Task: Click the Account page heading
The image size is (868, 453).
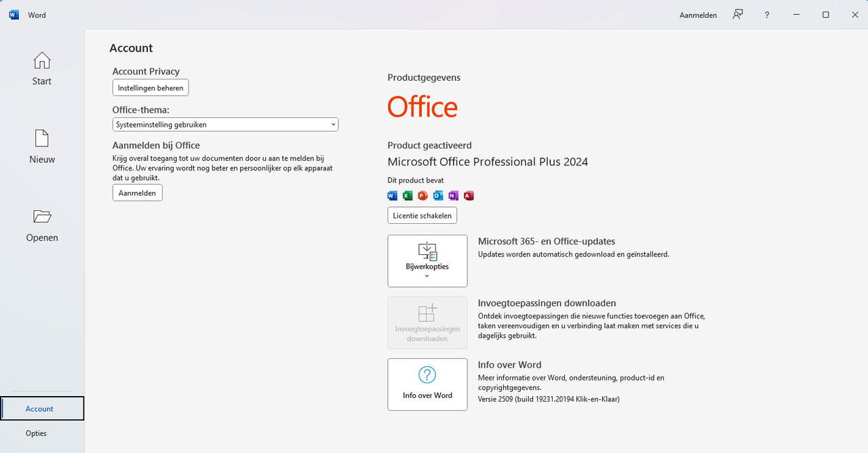Action: point(131,48)
